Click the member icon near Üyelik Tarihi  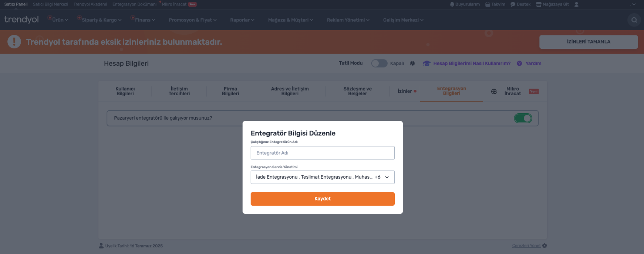click(101, 246)
